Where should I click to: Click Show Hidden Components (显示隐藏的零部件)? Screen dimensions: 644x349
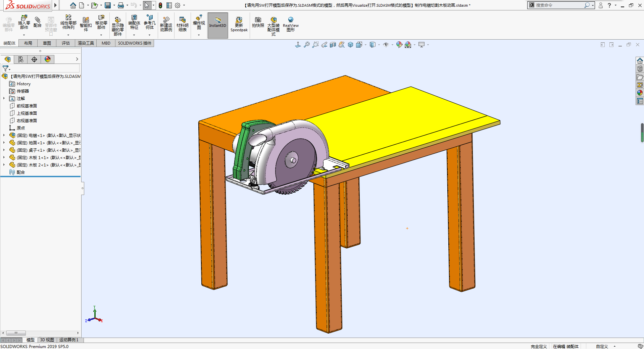[x=117, y=26]
